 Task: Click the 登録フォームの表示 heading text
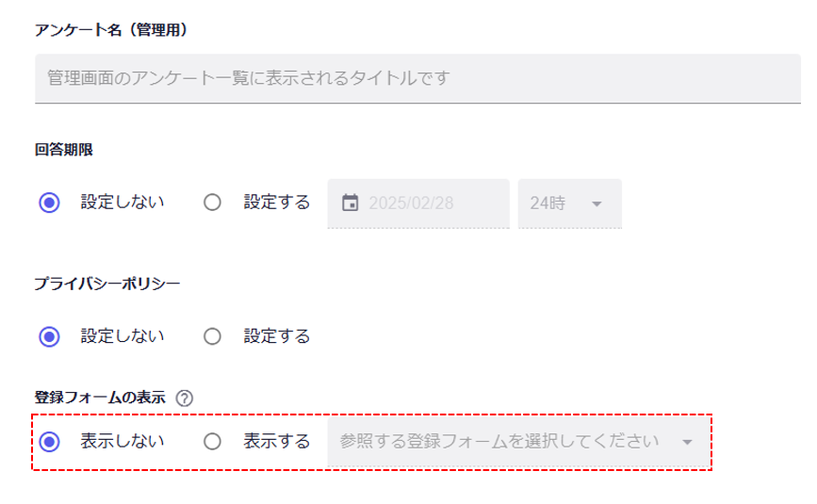pos(100,398)
